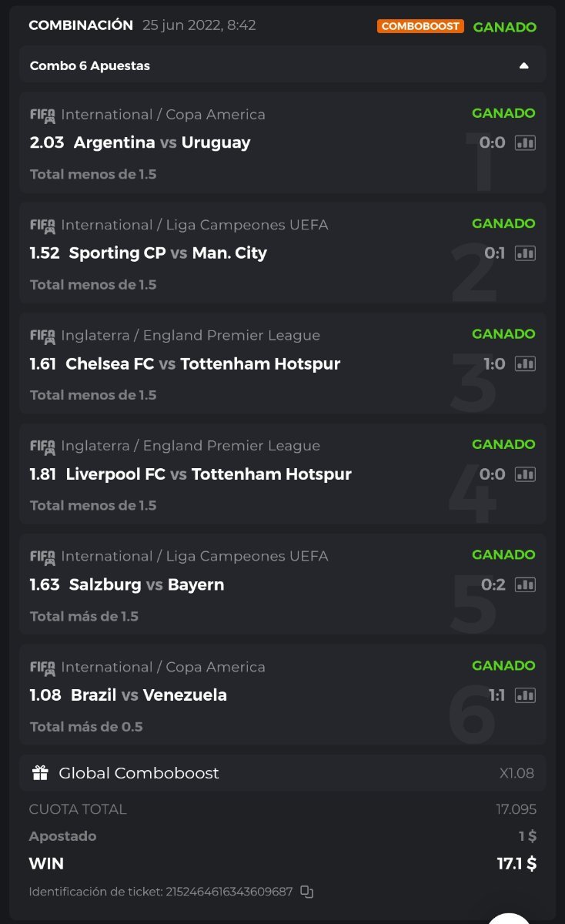The width and height of the screenshot is (565, 924).
Task: Click stats icon for Brazil vs Venezuela
Action: click(525, 695)
